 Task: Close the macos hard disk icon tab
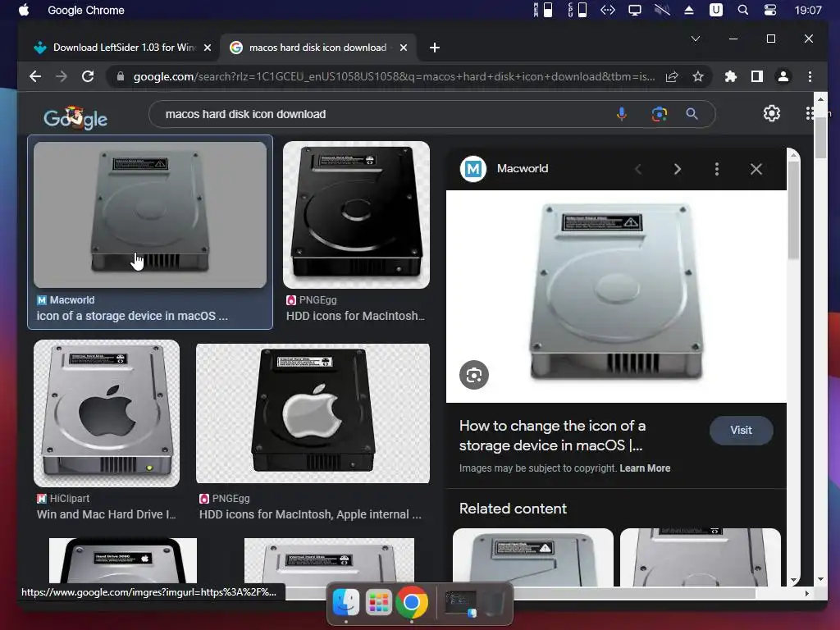404,48
